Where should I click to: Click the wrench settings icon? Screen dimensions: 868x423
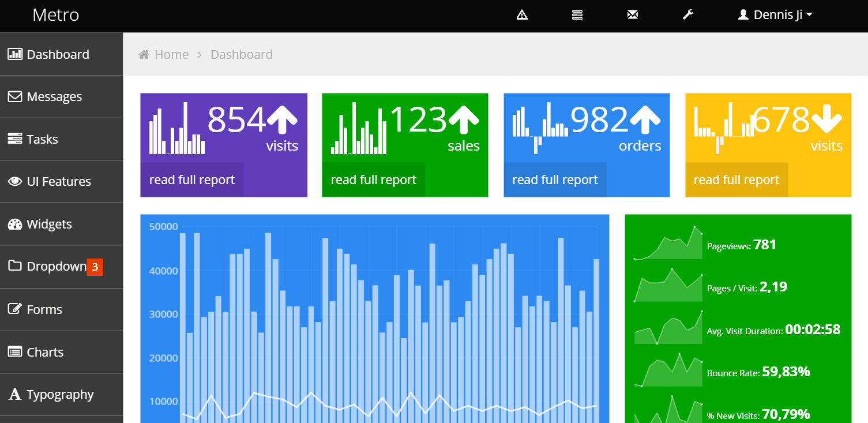[687, 15]
